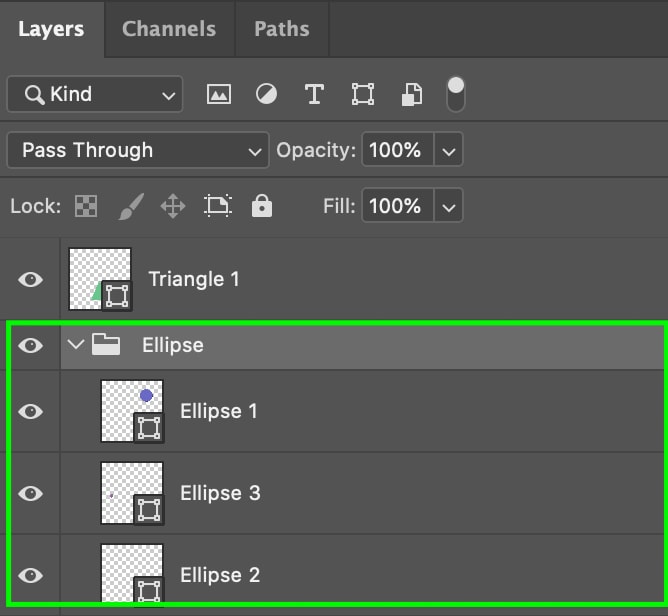Lock all with padlock icon
Image resolution: width=668 pixels, height=616 pixels.
(262, 206)
